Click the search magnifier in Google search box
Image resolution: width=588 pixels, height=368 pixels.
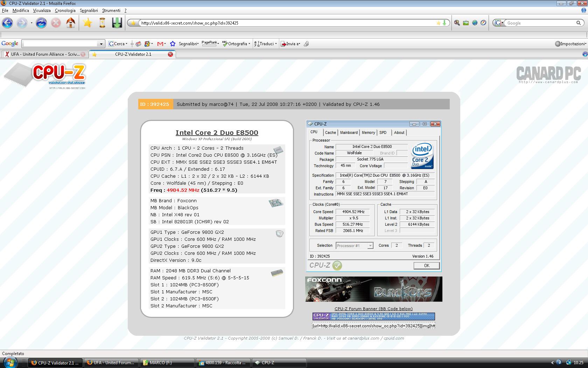tap(579, 23)
